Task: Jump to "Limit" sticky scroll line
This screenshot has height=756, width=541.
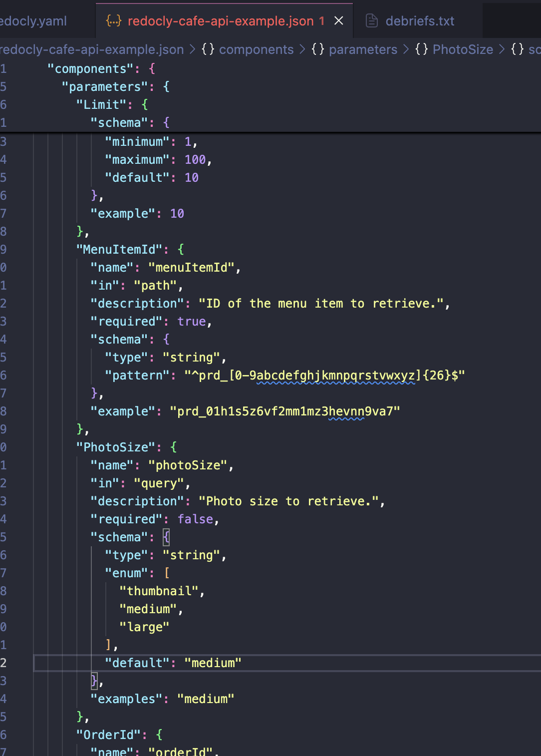Action: point(101,105)
